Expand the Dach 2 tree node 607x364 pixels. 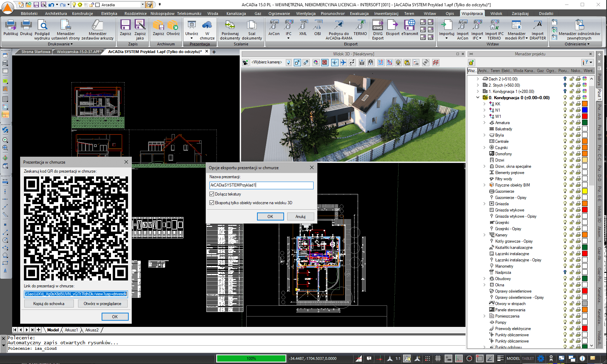tap(478, 79)
